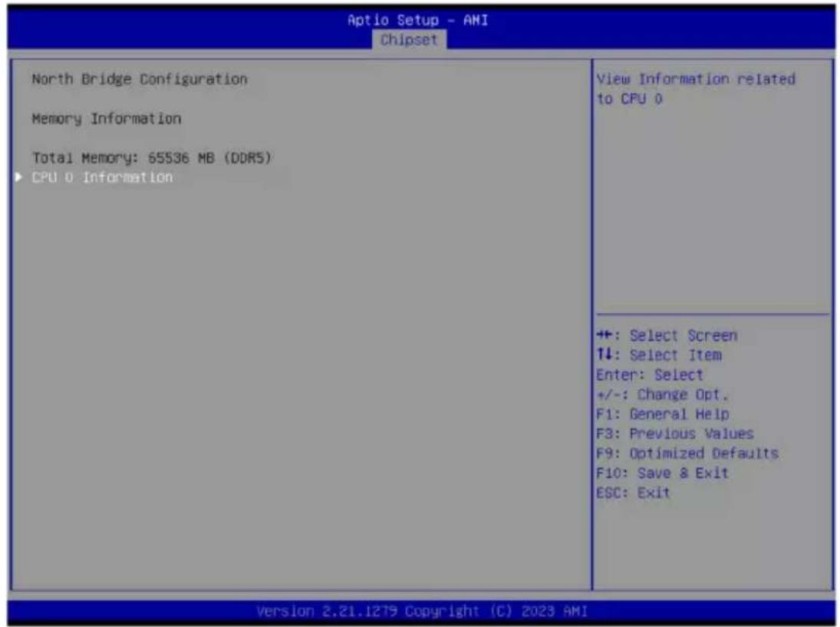Click the Memory Information label
The width and height of the screenshot is (840, 627).
(106, 118)
